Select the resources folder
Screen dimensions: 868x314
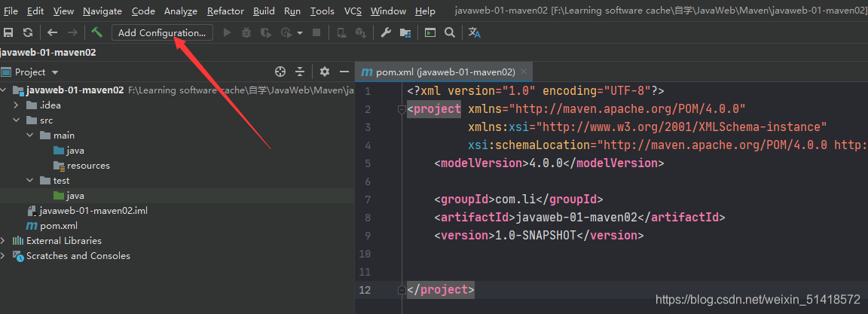click(81, 166)
